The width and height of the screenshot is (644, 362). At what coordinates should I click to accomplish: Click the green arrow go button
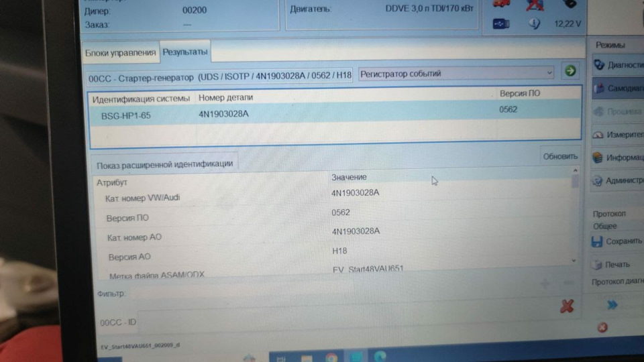click(x=570, y=71)
